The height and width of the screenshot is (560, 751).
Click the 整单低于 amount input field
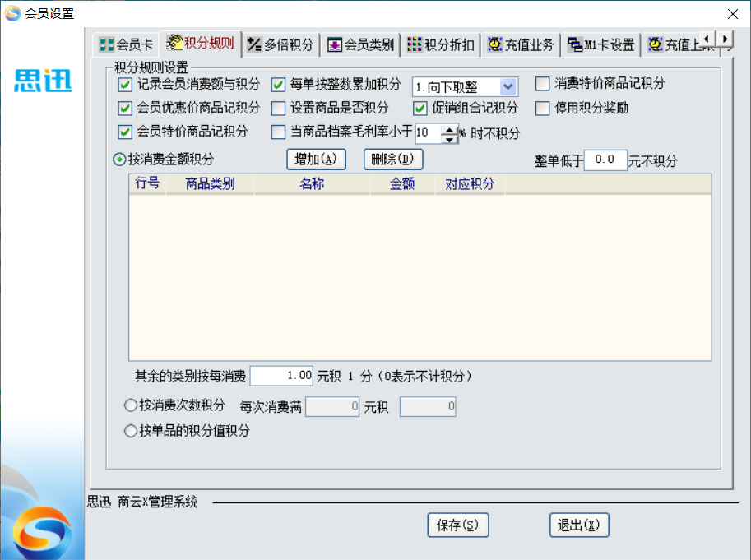click(x=605, y=160)
